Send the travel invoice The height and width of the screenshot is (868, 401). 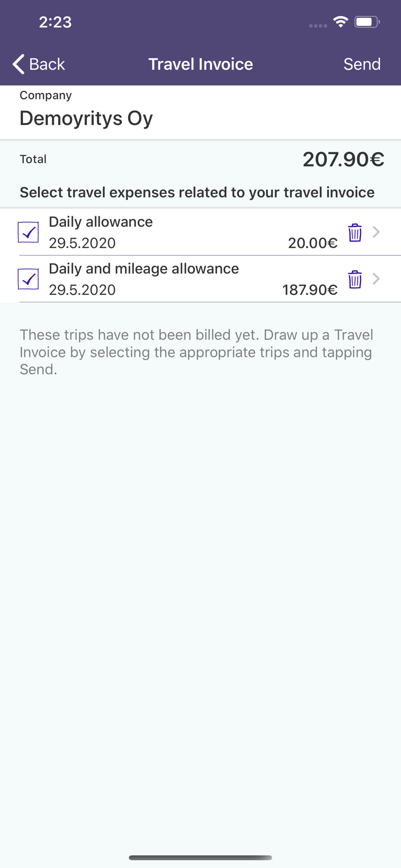tap(362, 64)
